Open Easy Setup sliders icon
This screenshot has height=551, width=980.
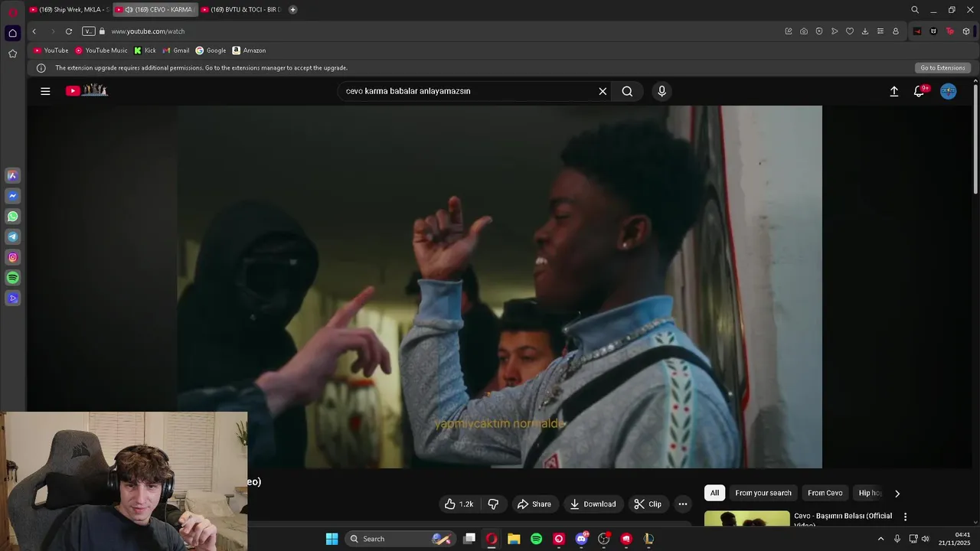pos(880,31)
